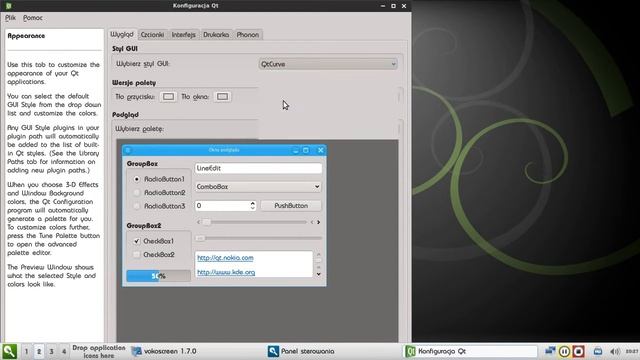Toggle CheckBox1 in preview
Image resolution: width=640 pixels, height=360 pixels.
[154, 241]
